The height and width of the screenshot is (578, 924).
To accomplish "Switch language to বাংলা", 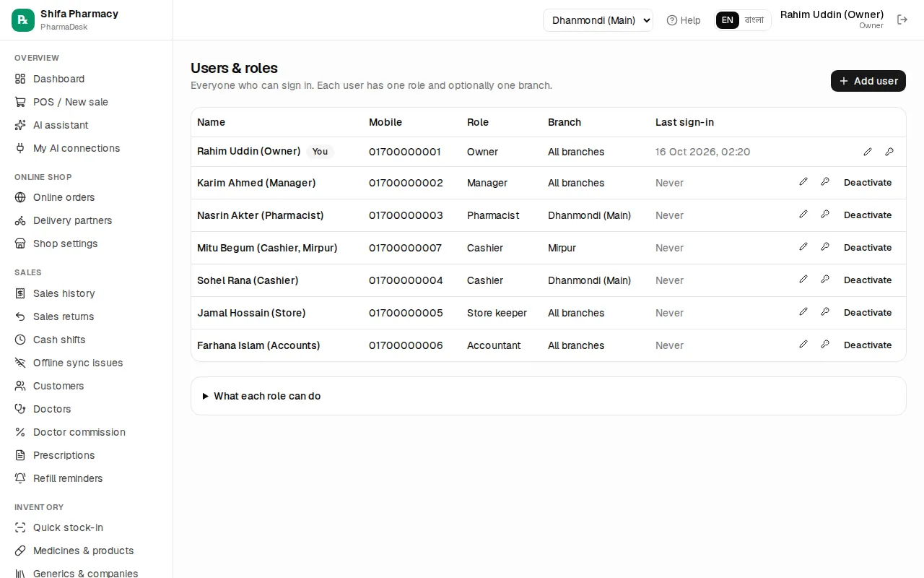I will click(754, 20).
